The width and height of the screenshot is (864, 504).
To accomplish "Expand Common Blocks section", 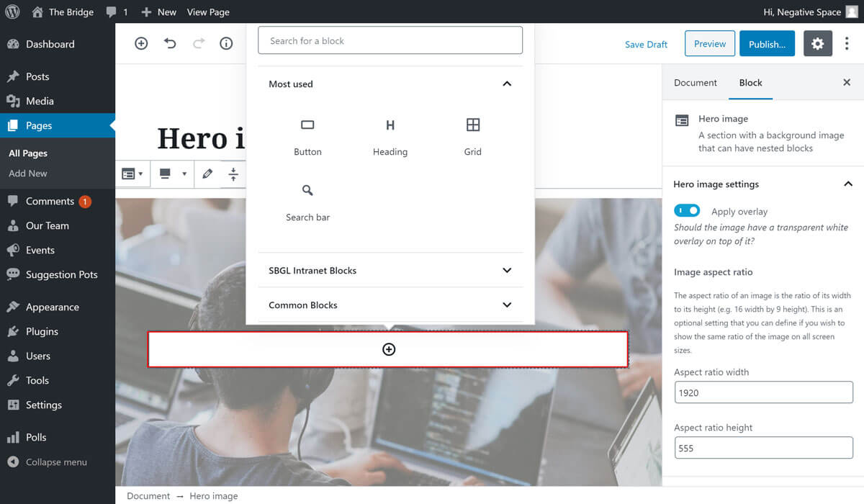I will click(x=507, y=305).
